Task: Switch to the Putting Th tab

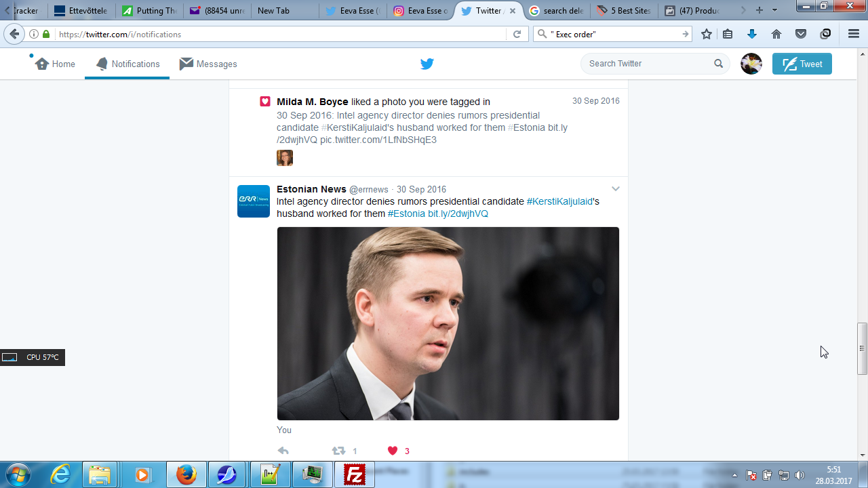Action: tap(149, 11)
